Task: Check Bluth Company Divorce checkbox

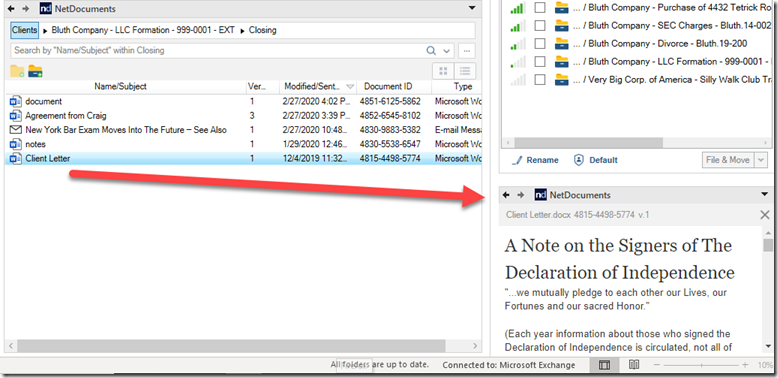Action: pyautogui.click(x=540, y=44)
